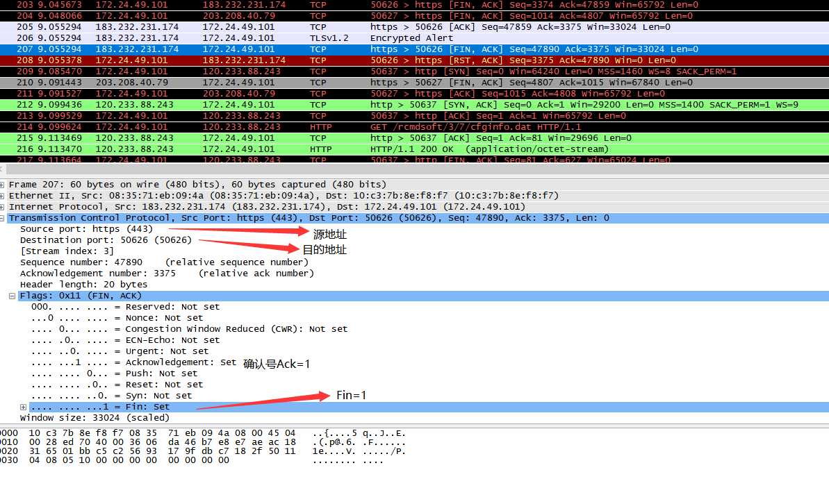Select packet 210 from 203.208.40.79
Screen dimensions: 829x504
414,83
